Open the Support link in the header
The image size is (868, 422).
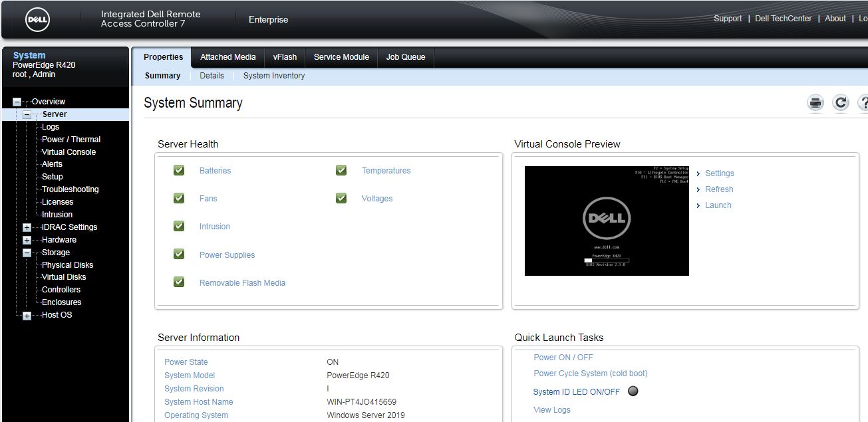coord(728,18)
